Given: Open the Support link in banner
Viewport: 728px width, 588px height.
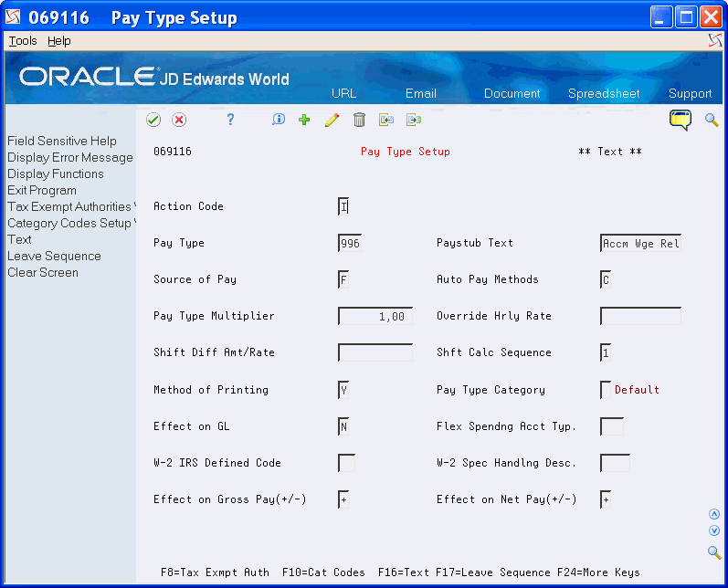Looking at the screenshot, I should [x=690, y=93].
